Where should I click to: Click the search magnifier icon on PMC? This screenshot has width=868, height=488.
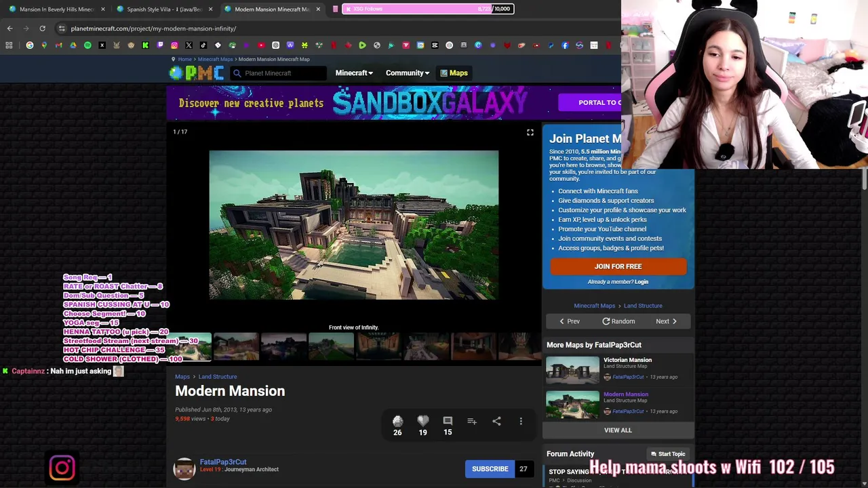pyautogui.click(x=237, y=73)
